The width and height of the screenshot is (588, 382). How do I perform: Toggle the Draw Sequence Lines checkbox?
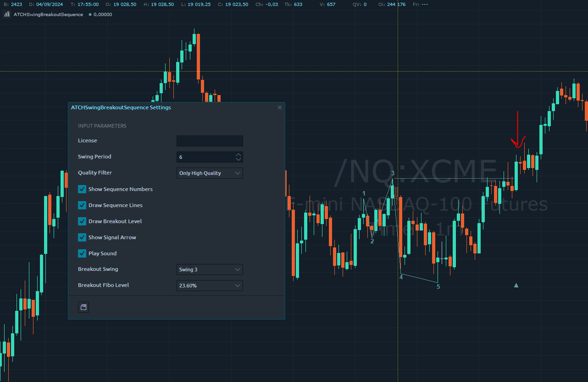tap(82, 205)
